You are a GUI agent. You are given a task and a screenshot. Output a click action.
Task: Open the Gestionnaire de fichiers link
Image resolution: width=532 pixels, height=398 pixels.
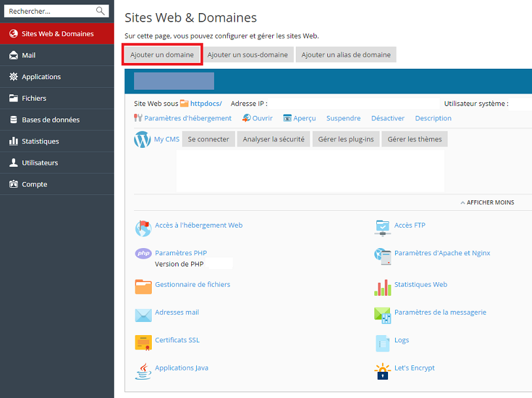click(192, 284)
